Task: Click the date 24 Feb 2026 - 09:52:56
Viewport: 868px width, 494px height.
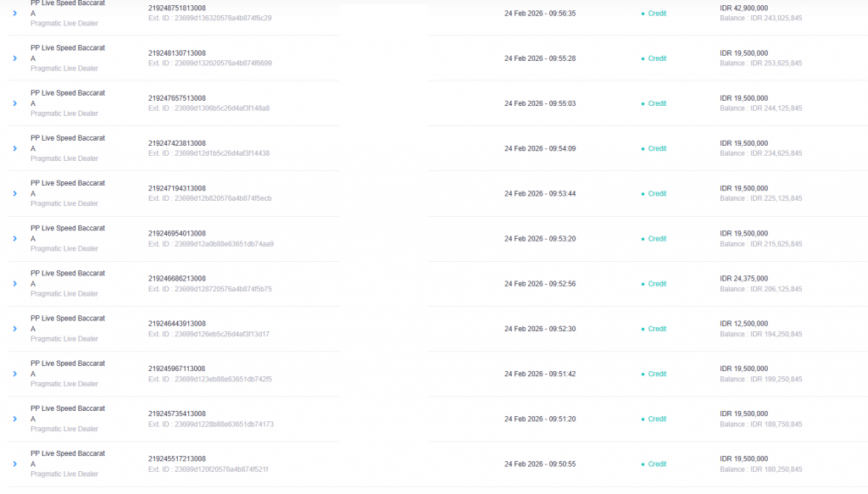Action: point(540,284)
